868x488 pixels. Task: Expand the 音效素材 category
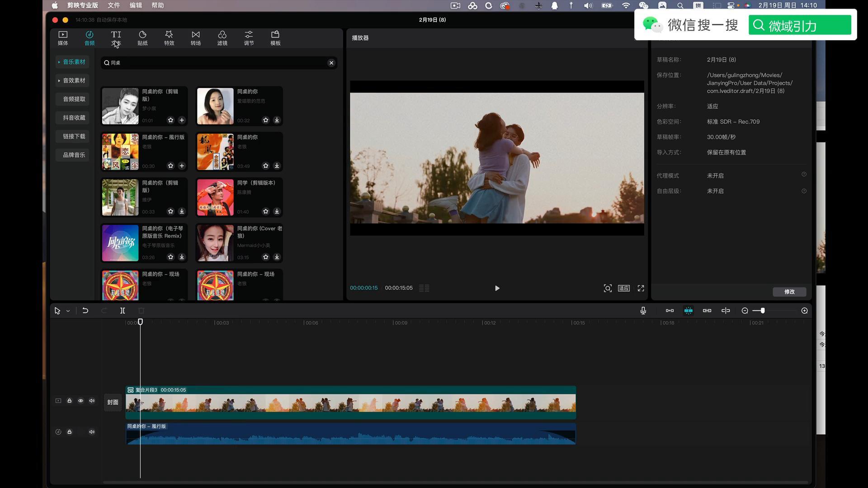point(72,80)
